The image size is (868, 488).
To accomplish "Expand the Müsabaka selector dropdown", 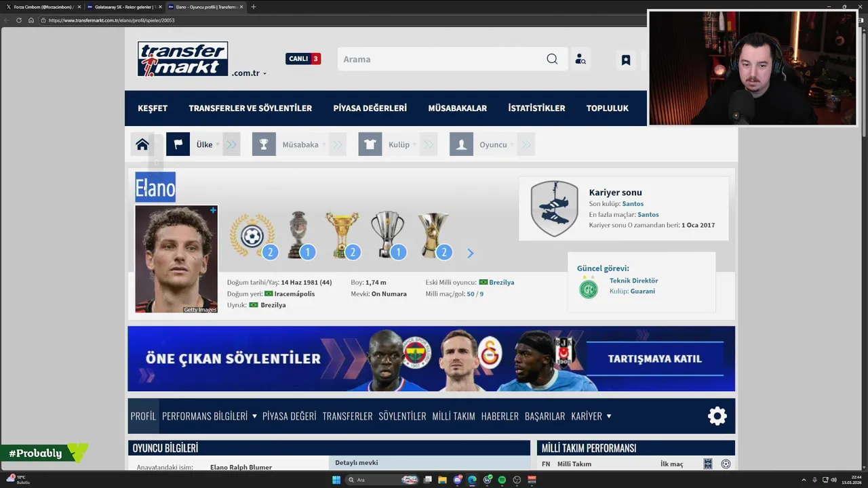I will [x=302, y=144].
